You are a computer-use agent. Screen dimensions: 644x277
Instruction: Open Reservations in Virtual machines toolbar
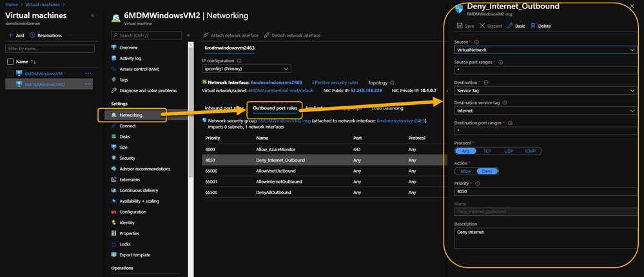point(46,35)
